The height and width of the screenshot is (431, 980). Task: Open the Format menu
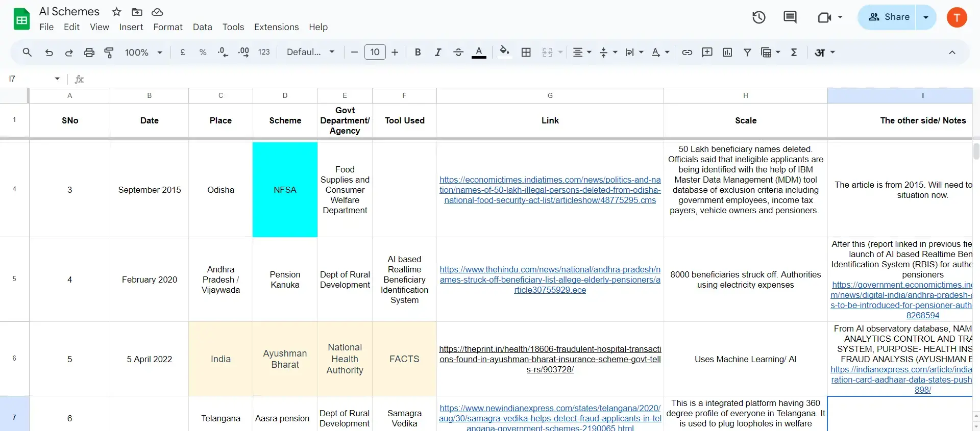click(x=168, y=27)
